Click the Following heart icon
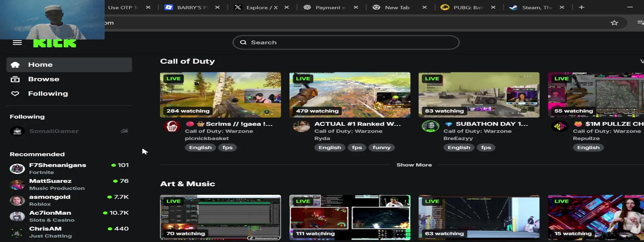644x242 pixels. 15,94
